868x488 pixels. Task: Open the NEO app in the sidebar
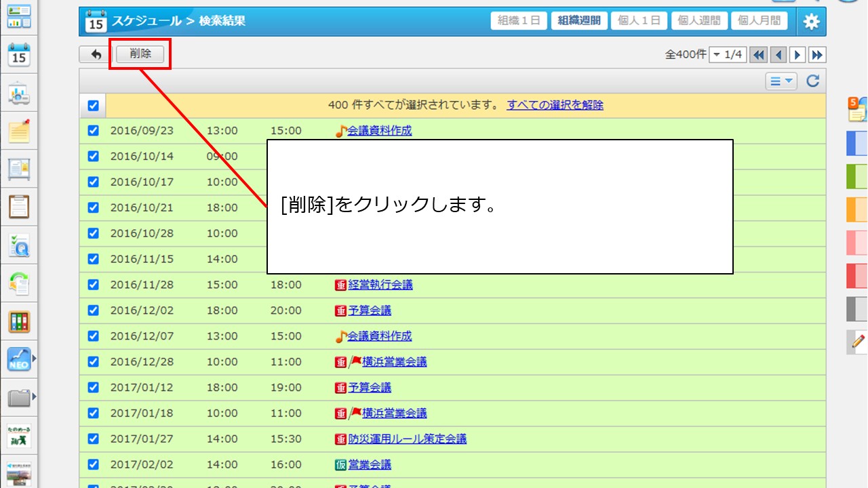(x=19, y=359)
